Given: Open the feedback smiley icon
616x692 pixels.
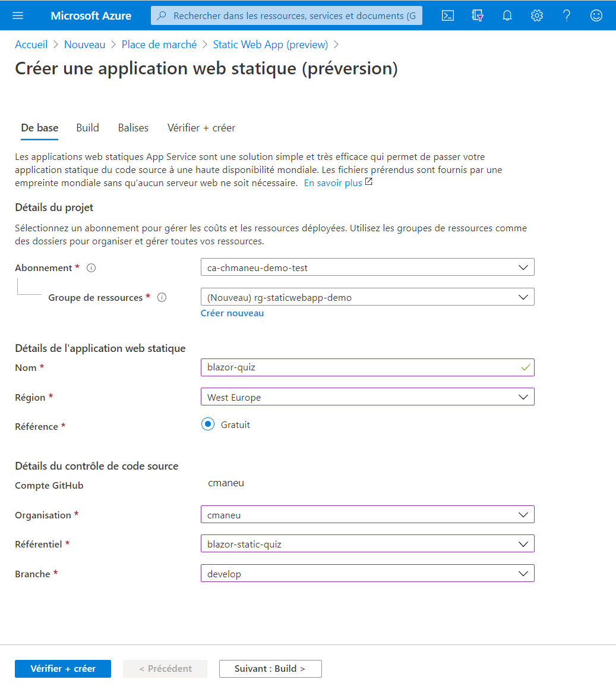Looking at the screenshot, I should [596, 15].
